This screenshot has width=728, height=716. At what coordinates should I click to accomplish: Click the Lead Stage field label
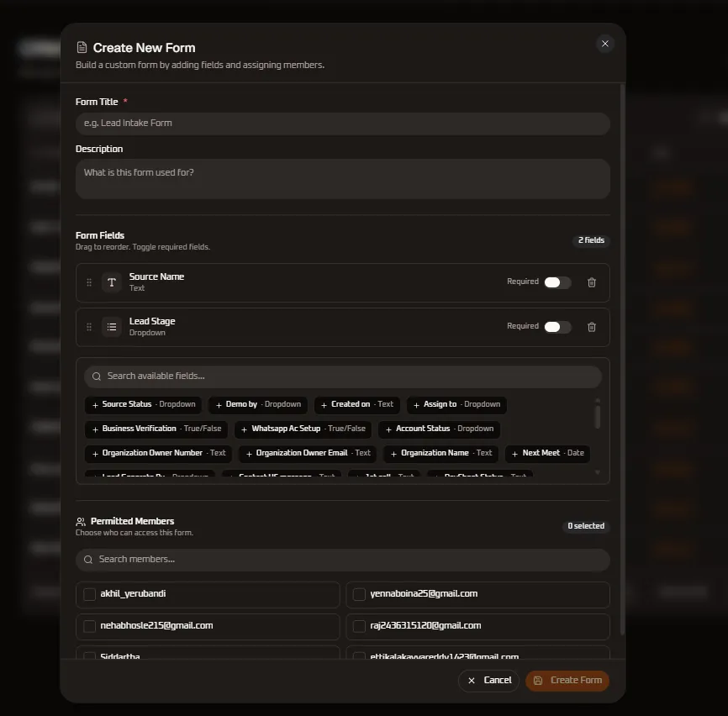click(152, 321)
